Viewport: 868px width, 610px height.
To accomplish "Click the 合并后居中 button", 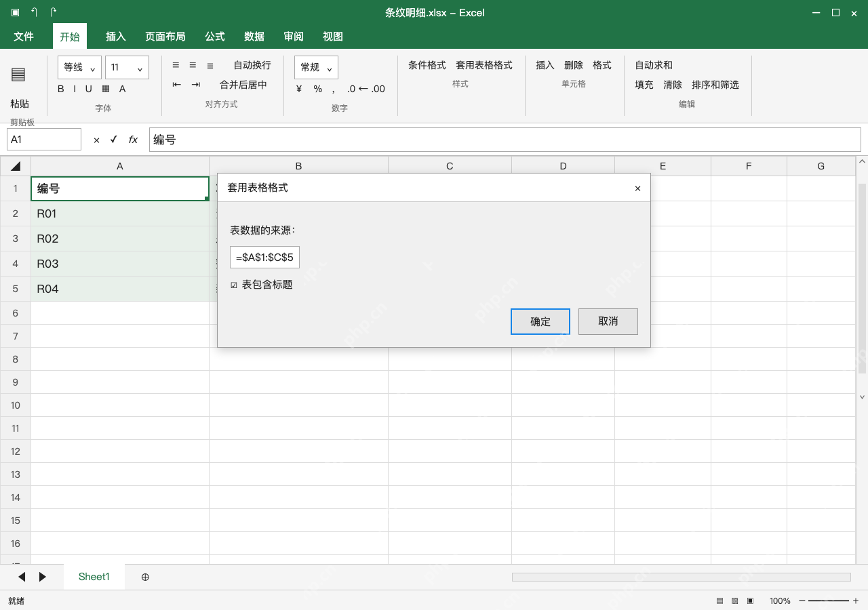I will pyautogui.click(x=243, y=85).
